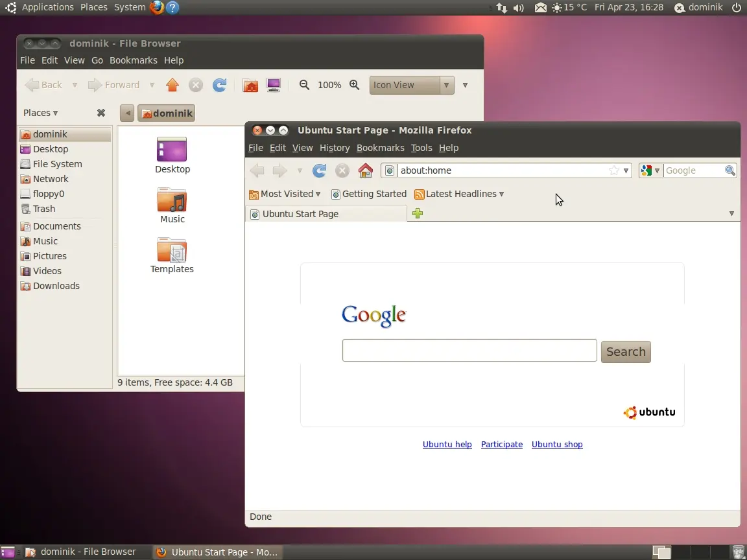
Task: Open the address bar history dropdown
Action: [626, 170]
